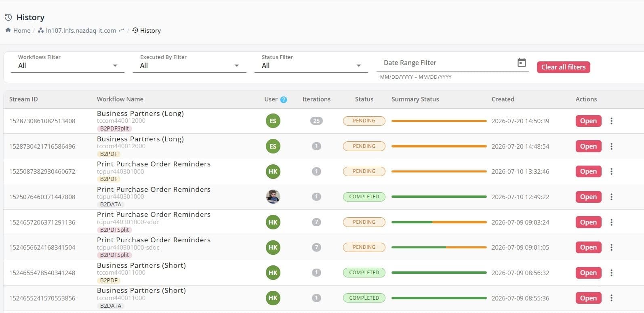Click the network icon before ln107 hostname
This screenshot has height=313, width=644.
41,30
